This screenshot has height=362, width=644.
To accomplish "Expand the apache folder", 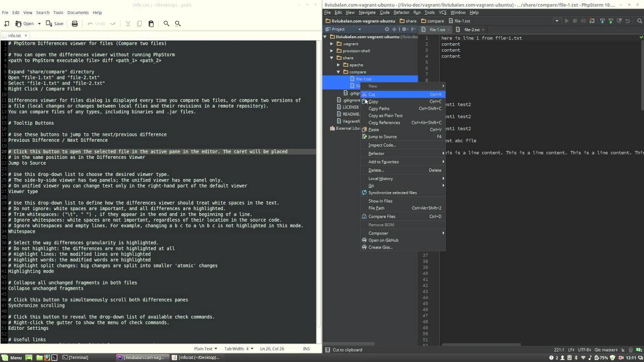I will (x=339, y=65).
